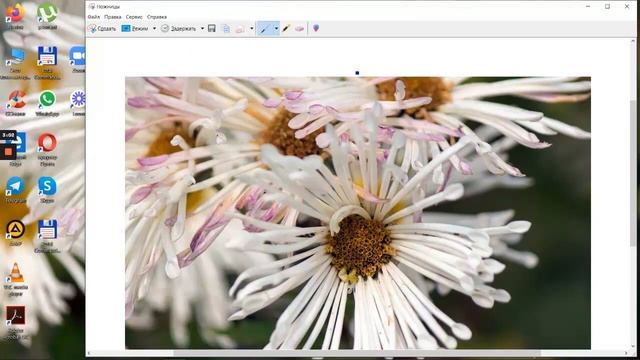Maximize the Ножницы window

coord(607,7)
